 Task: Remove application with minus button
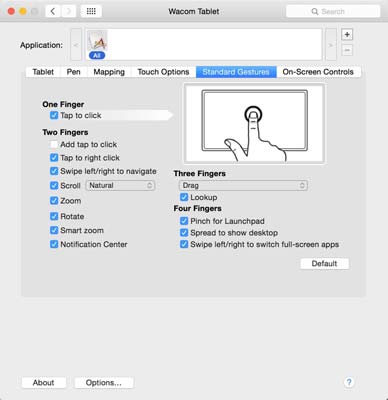(347, 50)
